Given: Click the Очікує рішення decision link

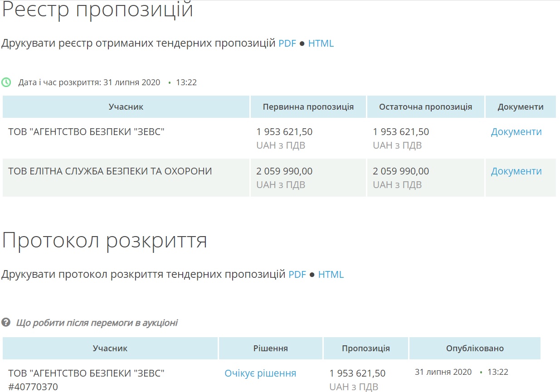Looking at the screenshot, I should 260,373.
